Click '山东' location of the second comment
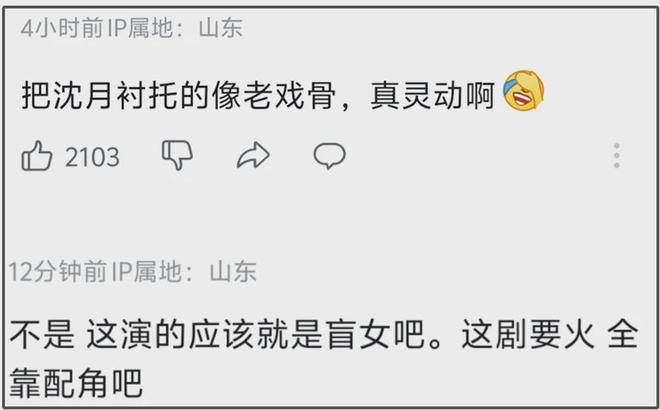 (x=233, y=271)
